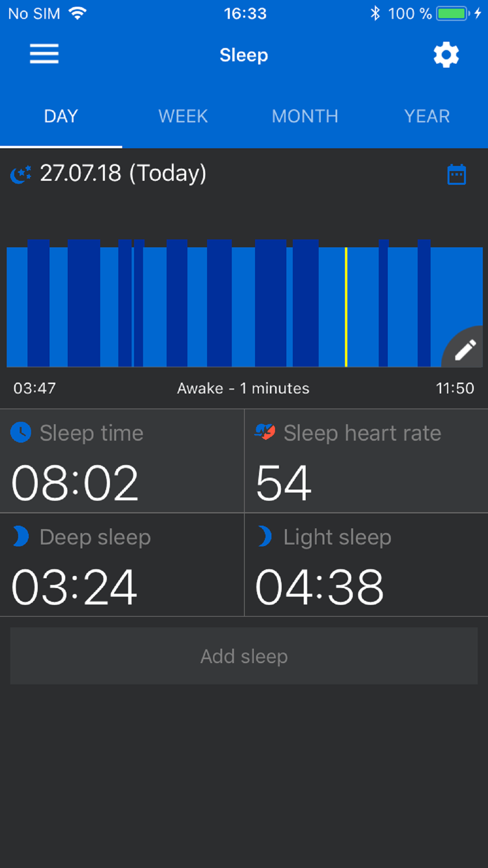
Task: Open the calendar date picker
Action: click(457, 175)
